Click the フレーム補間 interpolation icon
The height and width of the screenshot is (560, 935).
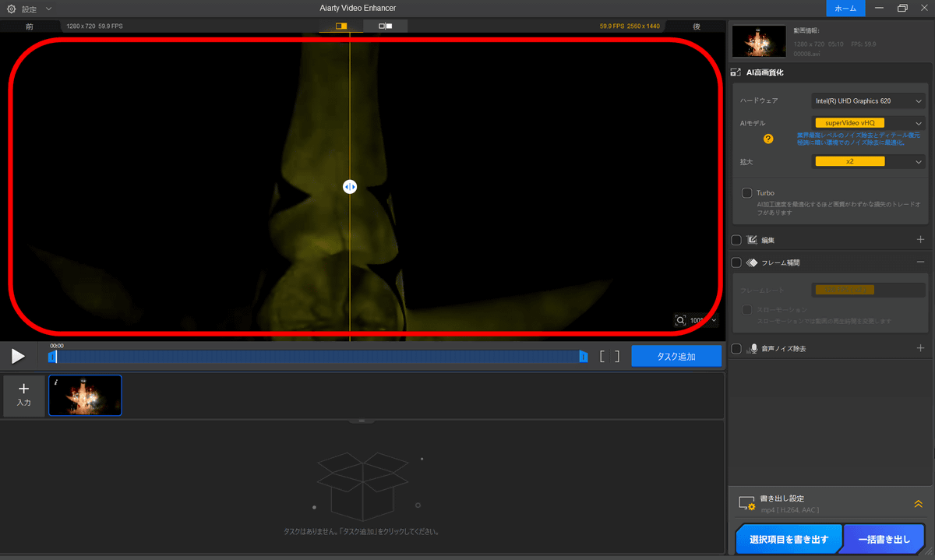[753, 262]
